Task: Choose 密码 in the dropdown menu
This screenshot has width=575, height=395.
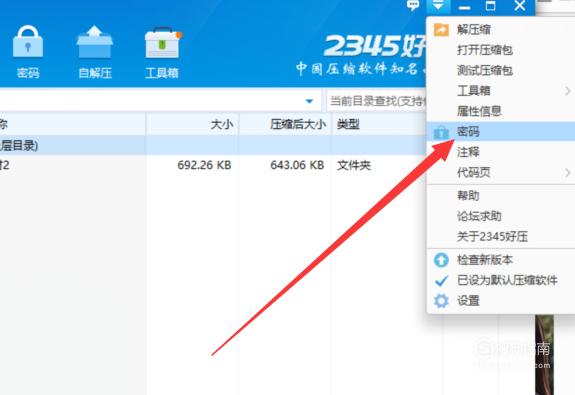Action: pos(501,131)
